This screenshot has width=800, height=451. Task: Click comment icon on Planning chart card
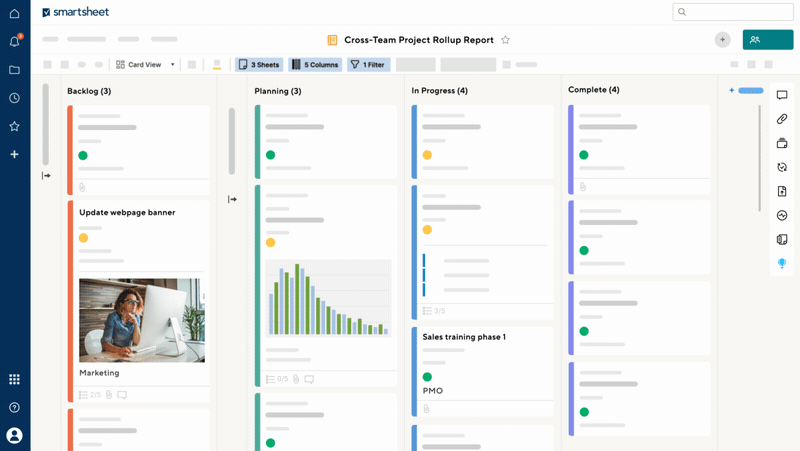click(309, 379)
